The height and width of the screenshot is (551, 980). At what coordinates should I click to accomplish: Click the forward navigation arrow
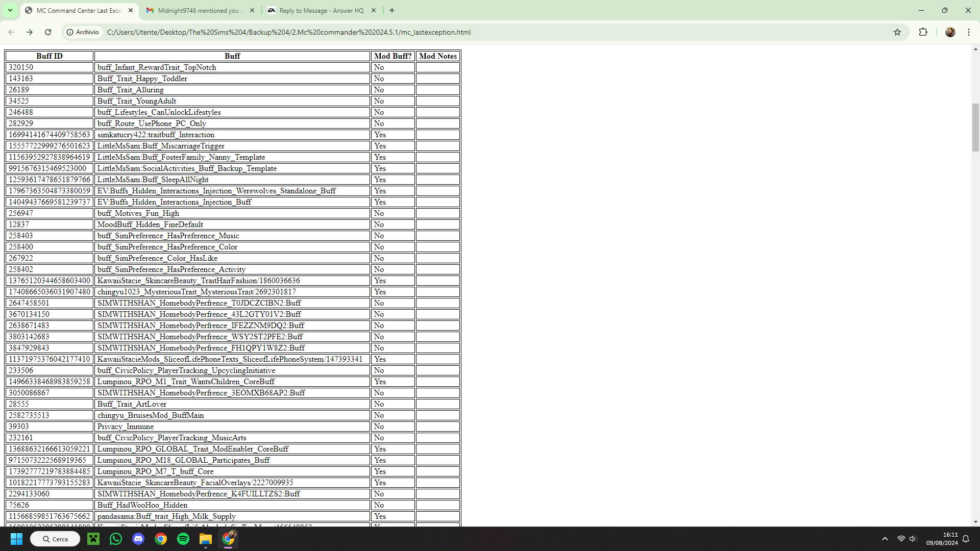pyautogui.click(x=30, y=32)
